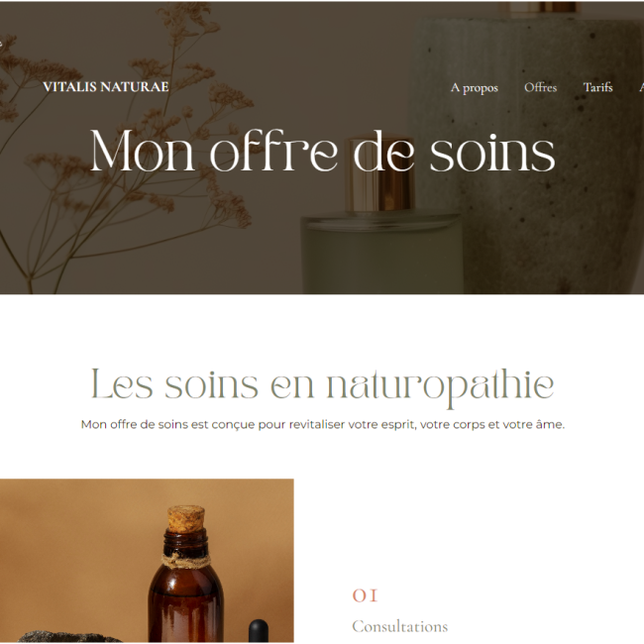Click the cork stopper on amber bottle
The width and height of the screenshot is (644, 644).
(x=185, y=519)
